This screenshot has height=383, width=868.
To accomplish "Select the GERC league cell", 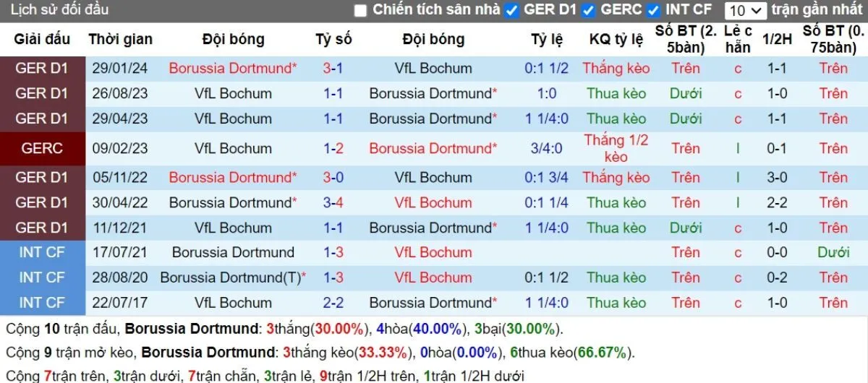I will [42, 148].
